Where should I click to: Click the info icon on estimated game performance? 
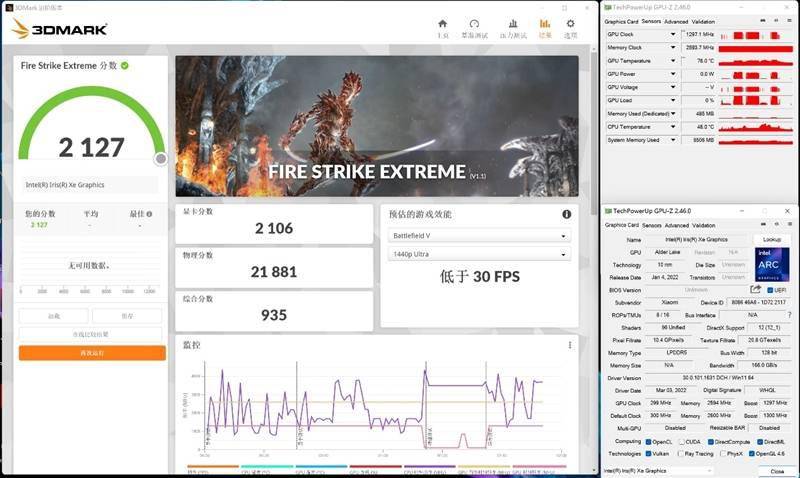coord(566,214)
